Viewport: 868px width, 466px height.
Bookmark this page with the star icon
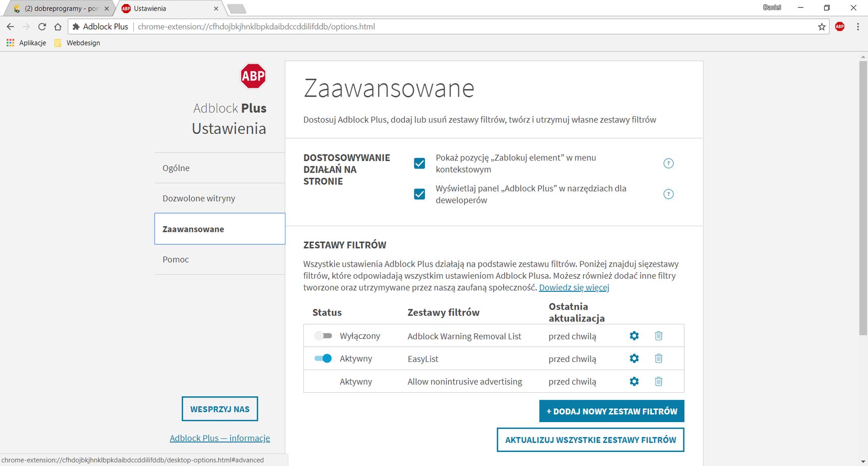822,27
